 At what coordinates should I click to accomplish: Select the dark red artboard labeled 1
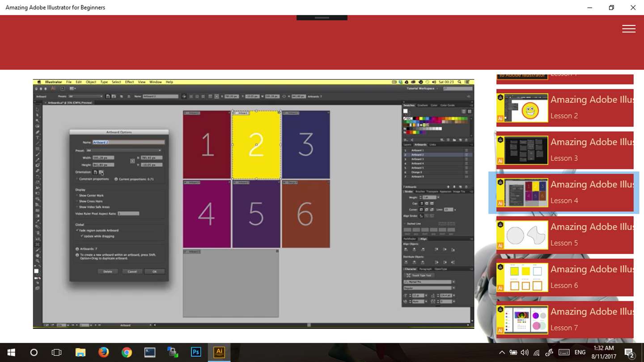(207, 144)
